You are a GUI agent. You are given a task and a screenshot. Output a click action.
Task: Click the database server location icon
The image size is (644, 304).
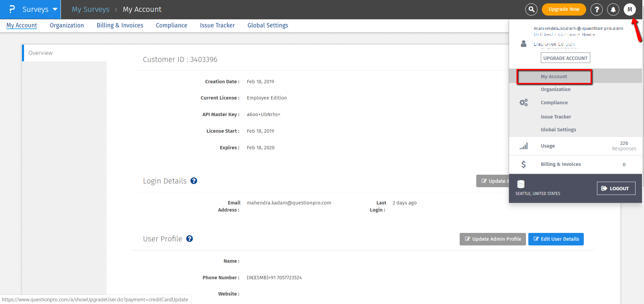coord(521,184)
